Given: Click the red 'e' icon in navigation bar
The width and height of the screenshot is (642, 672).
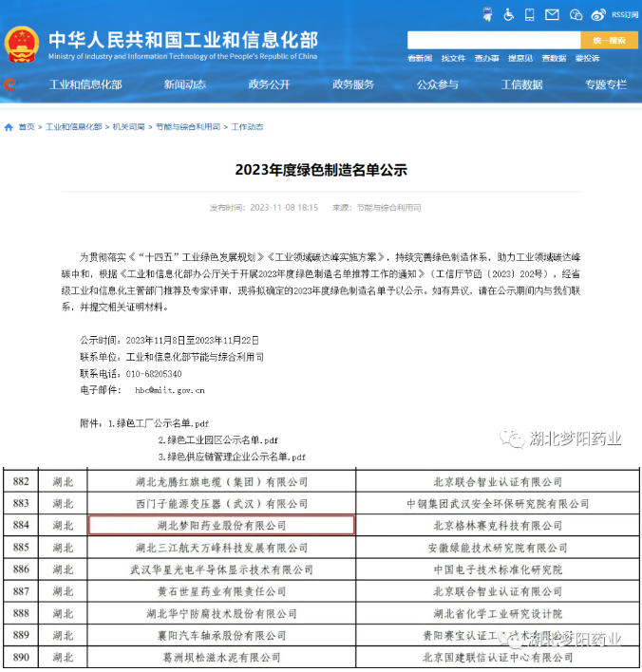Looking at the screenshot, I should click(x=9, y=84).
